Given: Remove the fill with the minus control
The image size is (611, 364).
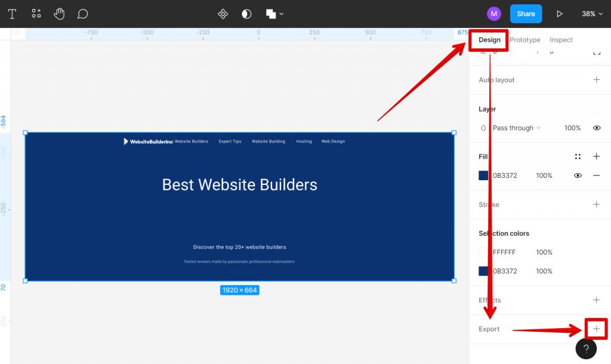Looking at the screenshot, I should click(x=596, y=175).
